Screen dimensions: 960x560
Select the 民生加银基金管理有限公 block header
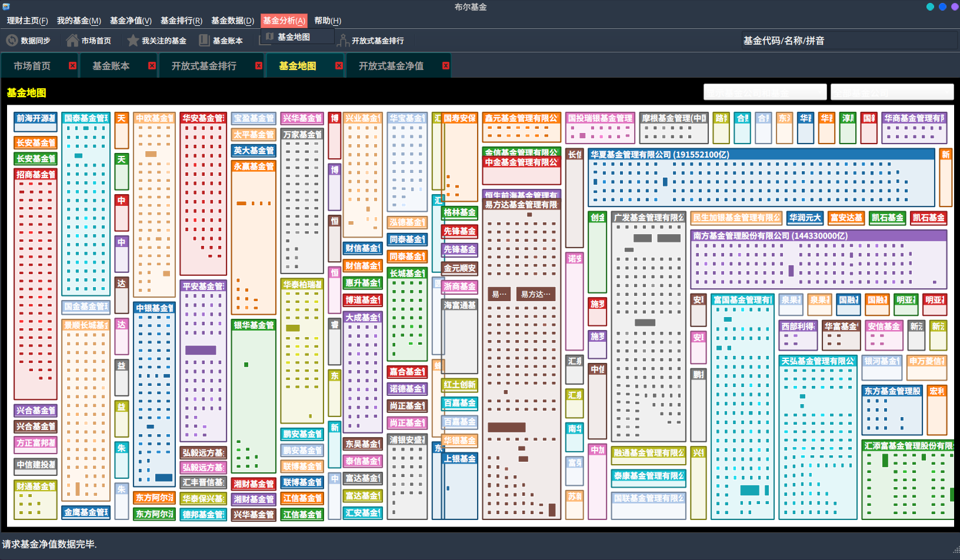click(736, 218)
